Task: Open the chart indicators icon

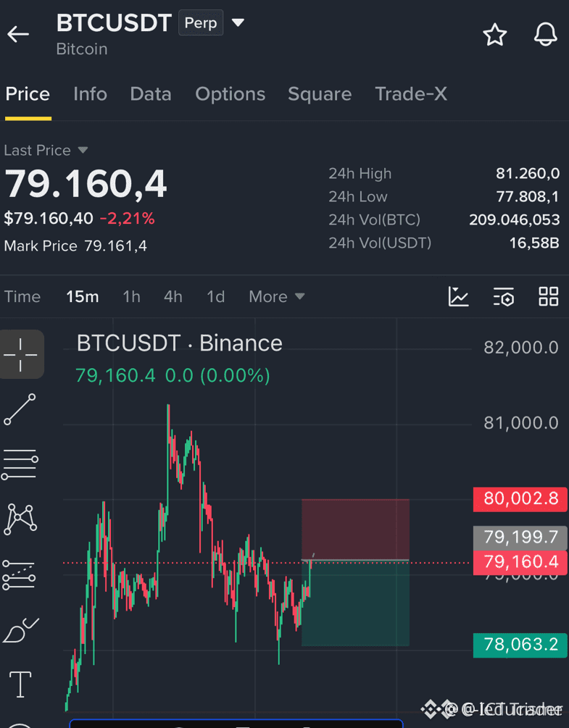Action: [458, 296]
